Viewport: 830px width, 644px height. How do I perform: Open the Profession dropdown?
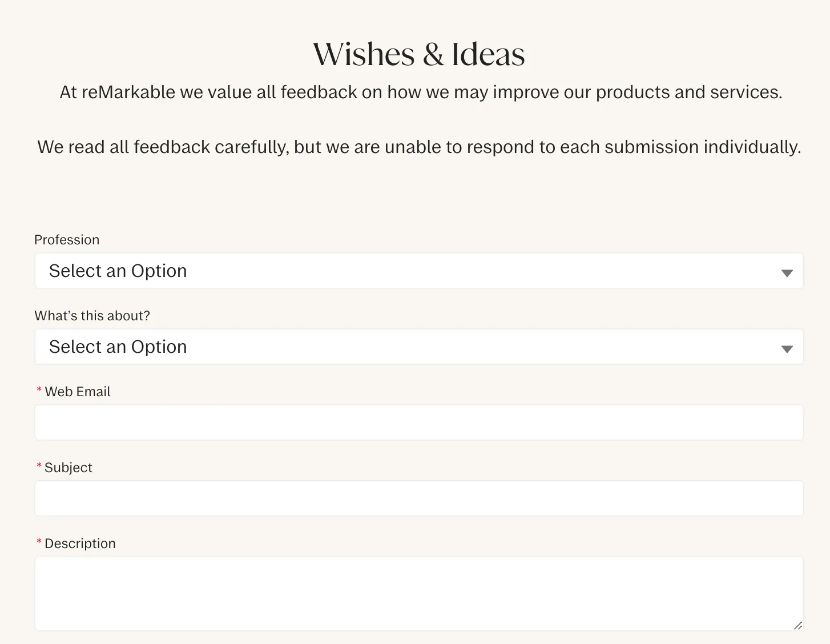[x=418, y=271]
